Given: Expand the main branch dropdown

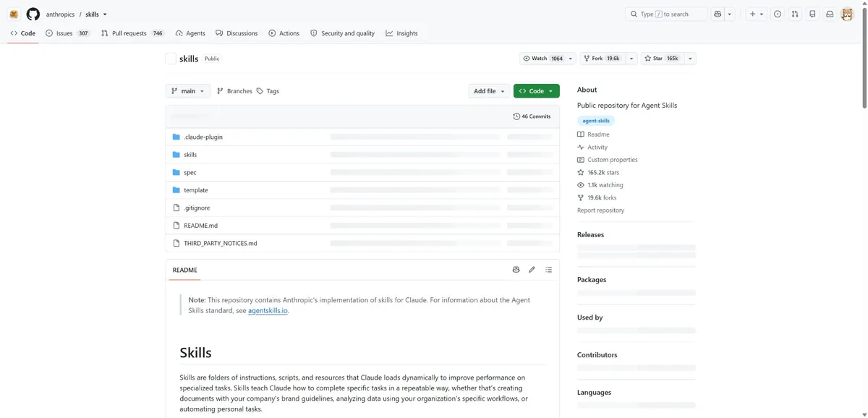Looking at the screenshot, I should click(188, 91).
